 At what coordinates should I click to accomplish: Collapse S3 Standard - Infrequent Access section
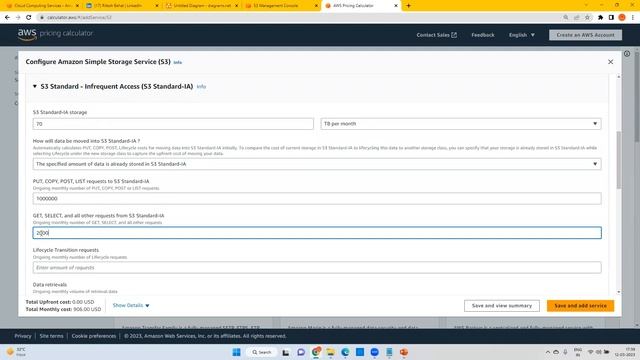click(x=35, y=87)
